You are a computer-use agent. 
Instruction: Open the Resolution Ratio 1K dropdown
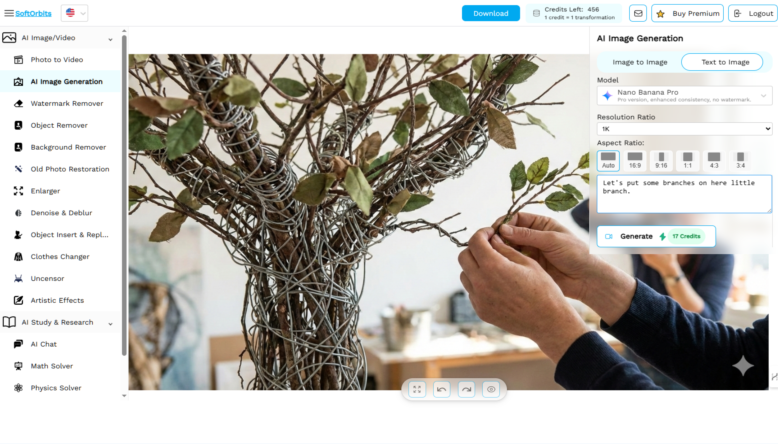pos(684,129)
